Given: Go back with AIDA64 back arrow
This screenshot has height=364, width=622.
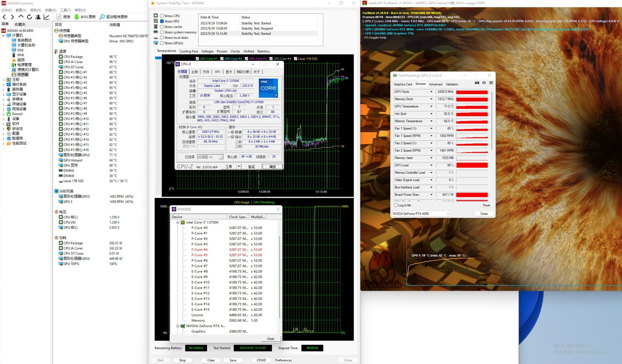Looking at the screenshot, I should click(4, 17).
